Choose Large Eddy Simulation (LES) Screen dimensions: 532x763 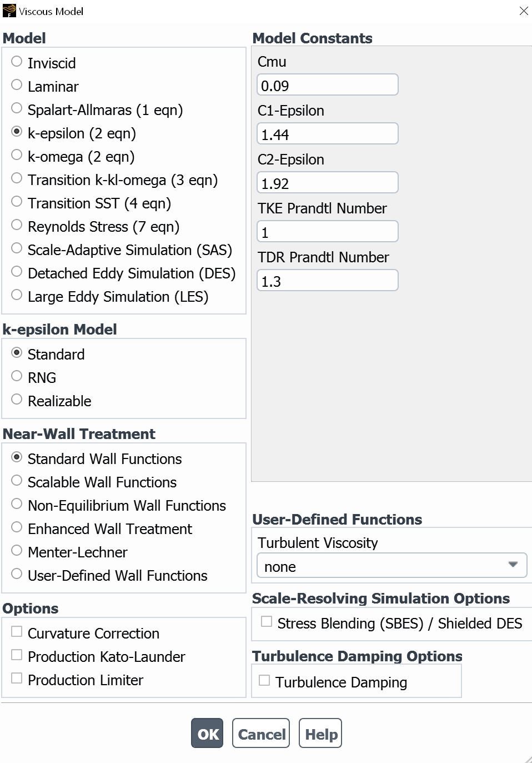(17, 295)
